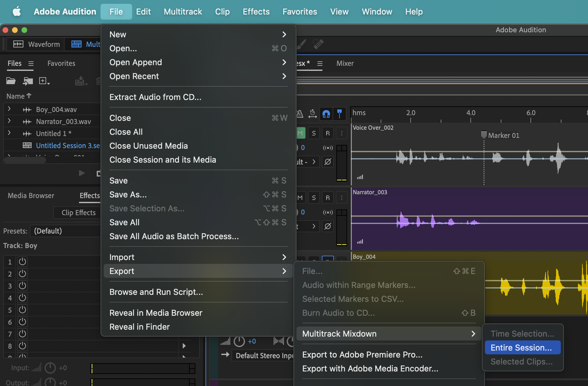Switch to Waveform view
The image size is (588, 386).
coord(36,44)
